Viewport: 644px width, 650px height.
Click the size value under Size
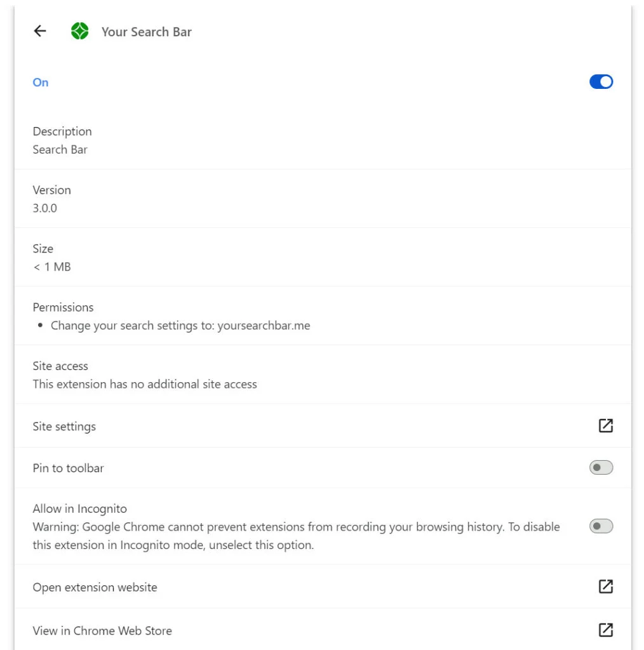coord(52,267)
